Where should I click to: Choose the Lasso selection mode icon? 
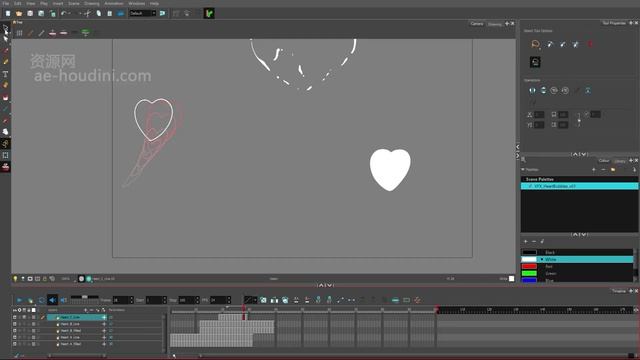tap(536, 44)
